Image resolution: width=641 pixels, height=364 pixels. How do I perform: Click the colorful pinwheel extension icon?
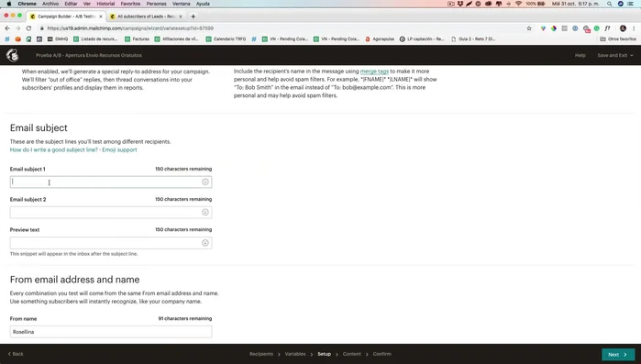[554, 28]
